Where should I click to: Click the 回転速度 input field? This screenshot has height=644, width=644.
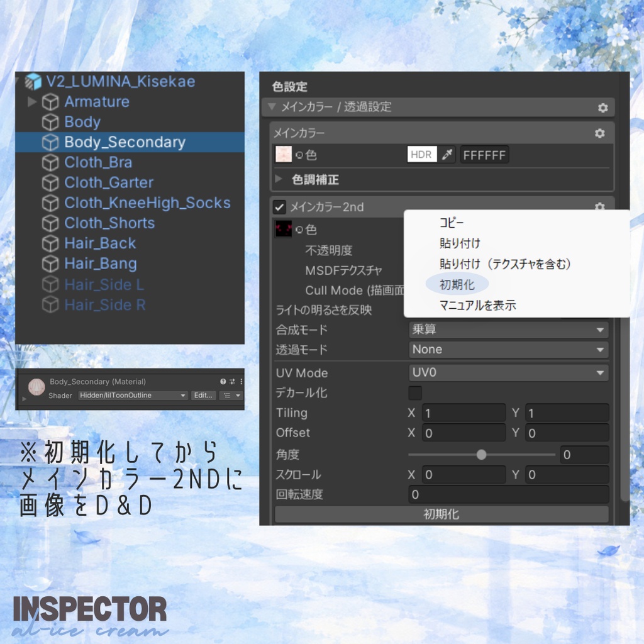click(508, 494)
